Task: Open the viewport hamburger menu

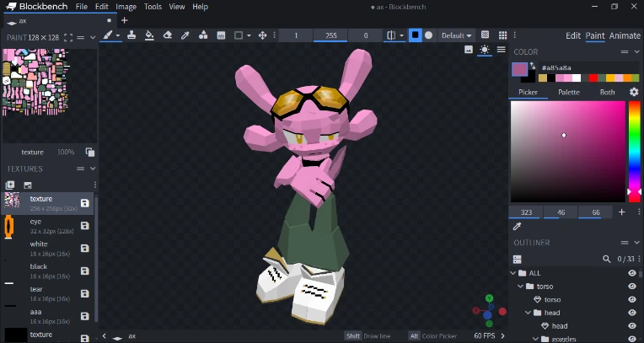Action: point(501,50)
